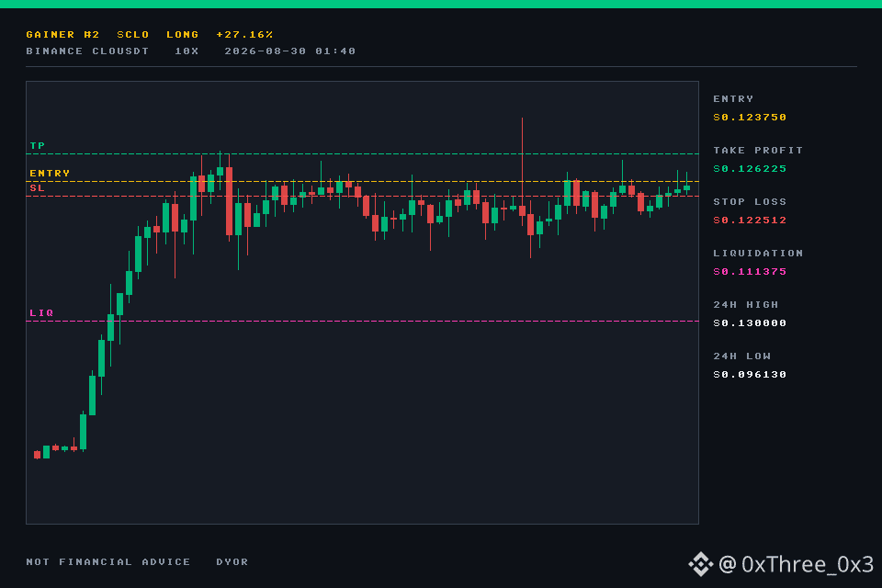
Task: Click the 10X leverage label
Action: point(187,51)
